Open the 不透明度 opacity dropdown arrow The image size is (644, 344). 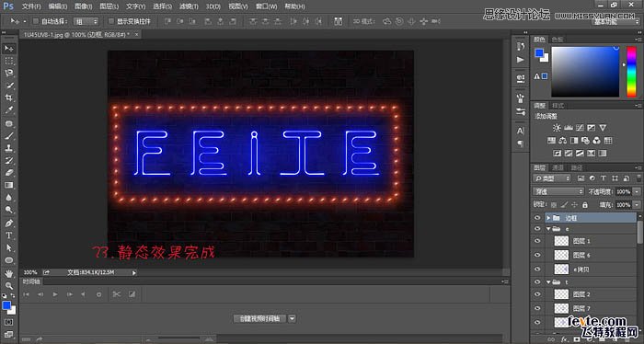(x=637, y=191)
